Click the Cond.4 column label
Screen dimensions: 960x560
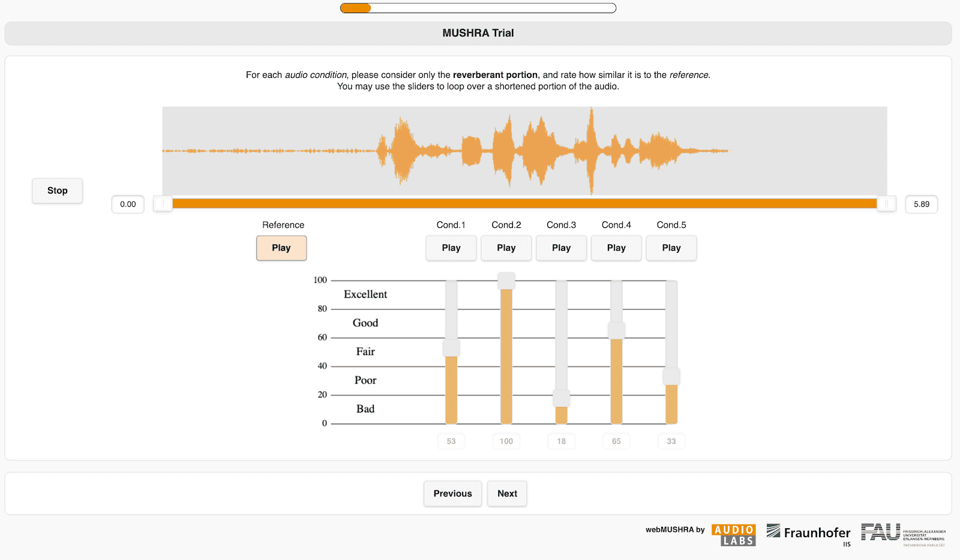point(616,225)
